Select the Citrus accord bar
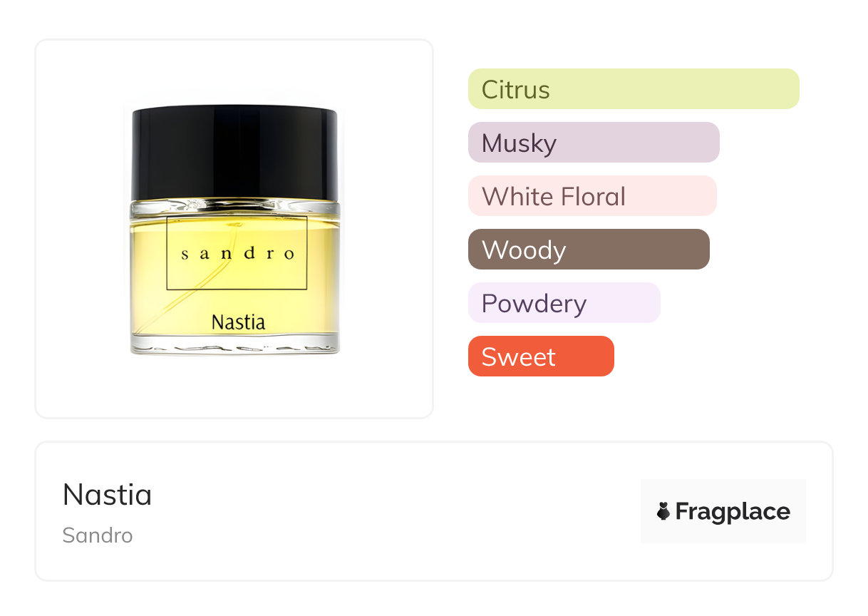The width and height of the screenshot is (868, 616). click(633, 89)
